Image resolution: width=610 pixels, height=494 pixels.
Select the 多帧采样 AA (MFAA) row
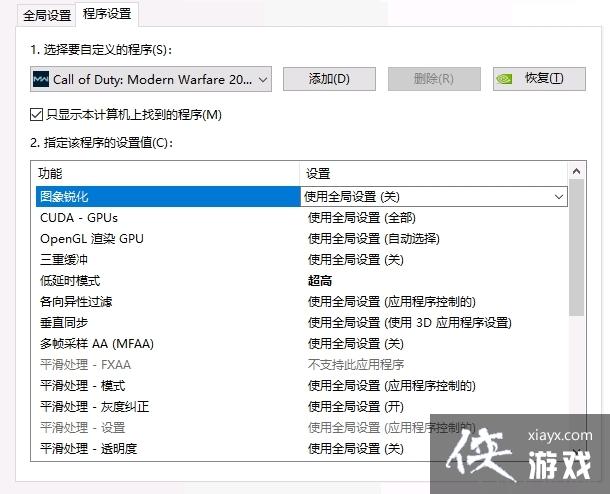click(302, 344)
